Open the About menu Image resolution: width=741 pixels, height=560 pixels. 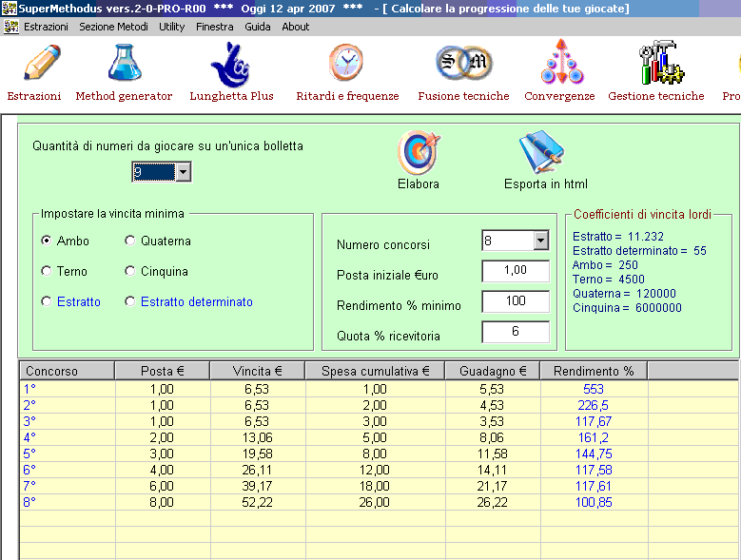(296, 27)
